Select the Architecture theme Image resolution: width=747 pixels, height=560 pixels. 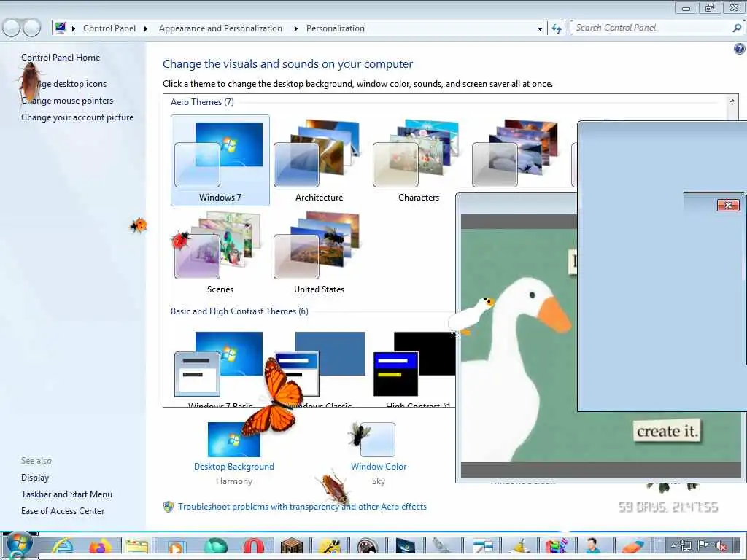click(x=320, y=160)
